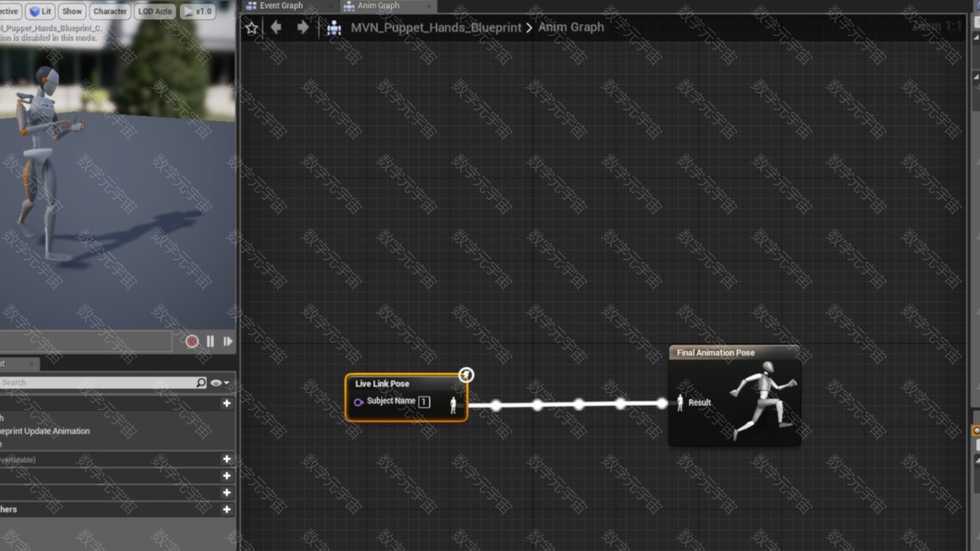Click the Anim Graph breadcrumb label
The width and height of the screenshot is (980, 551).
pyautogui.click(x=571, y=28)
